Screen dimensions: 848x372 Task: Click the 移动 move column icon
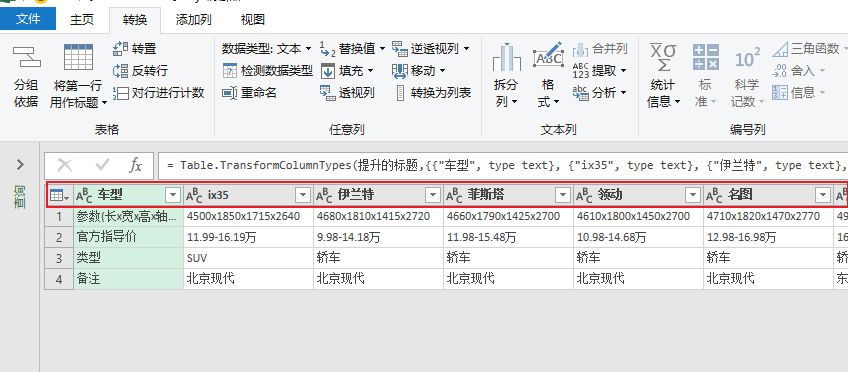pos(400,70)
